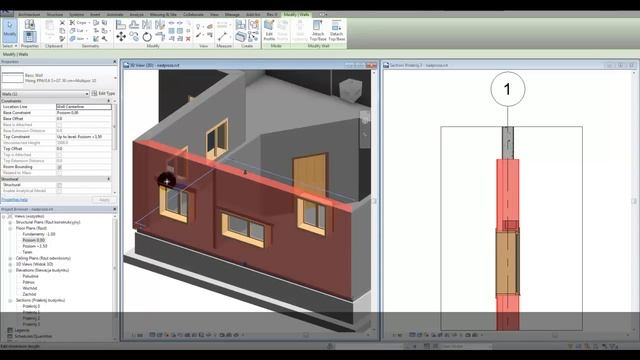Open the Collaborate ribbon tab
Image resolution: width=640 pixels, height=360 pixels.
click(x=193, y=14)
